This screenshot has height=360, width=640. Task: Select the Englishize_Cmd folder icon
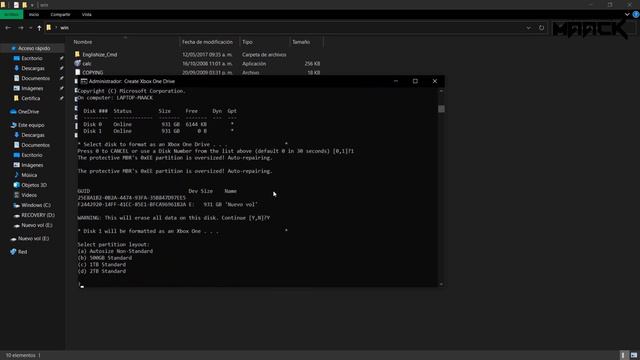point(78,54)
